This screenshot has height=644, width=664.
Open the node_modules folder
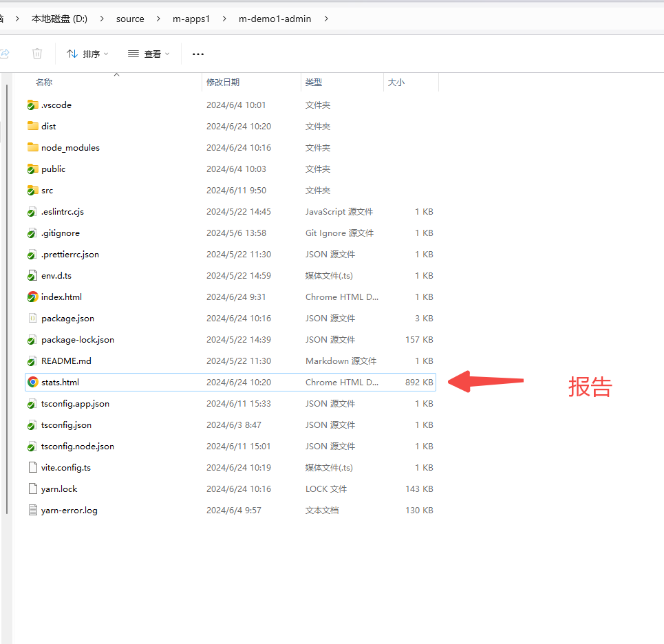pyautogui.click(x=72, y=147)
